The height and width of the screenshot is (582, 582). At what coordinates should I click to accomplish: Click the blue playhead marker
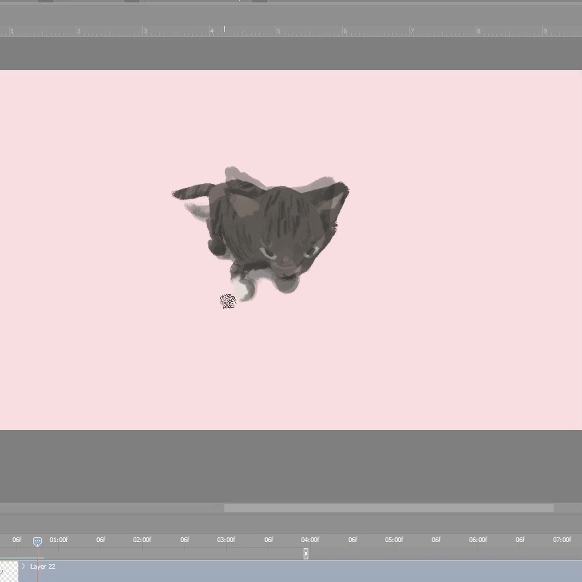37,541
